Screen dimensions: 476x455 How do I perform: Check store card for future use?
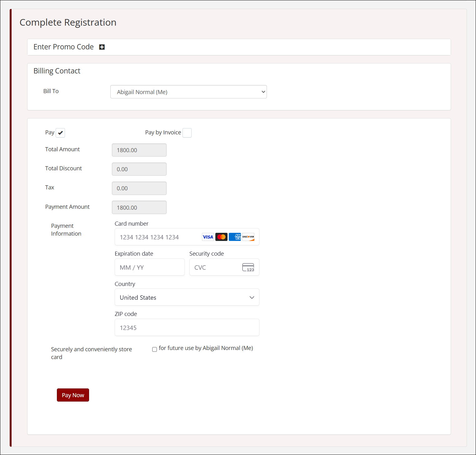tap(154, 349)
